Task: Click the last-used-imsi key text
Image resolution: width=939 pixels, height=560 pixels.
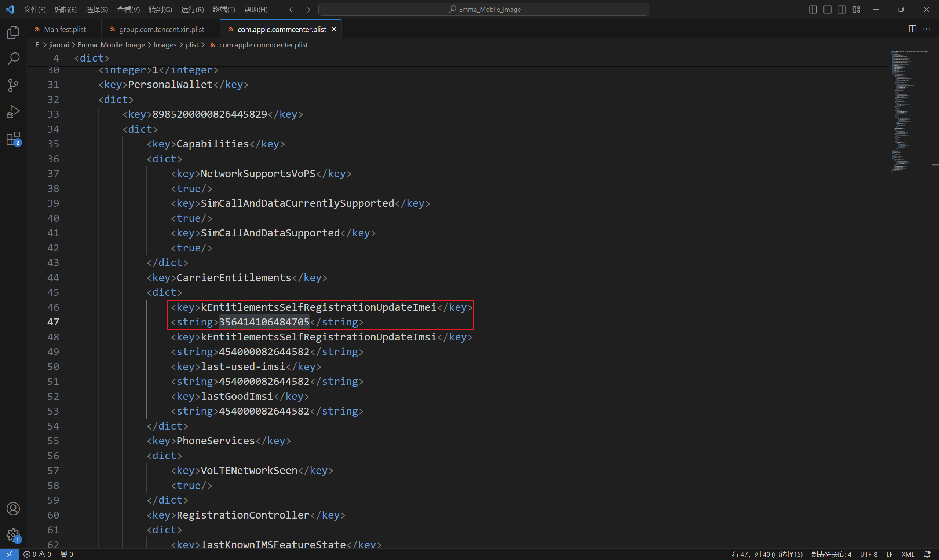Action: tap(243, 366)
